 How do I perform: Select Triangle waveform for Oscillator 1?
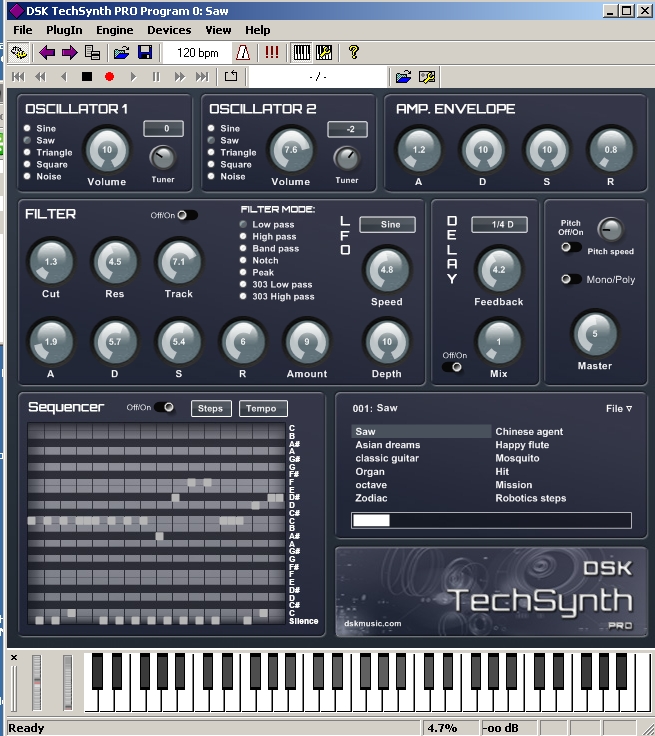coord(27,152)
